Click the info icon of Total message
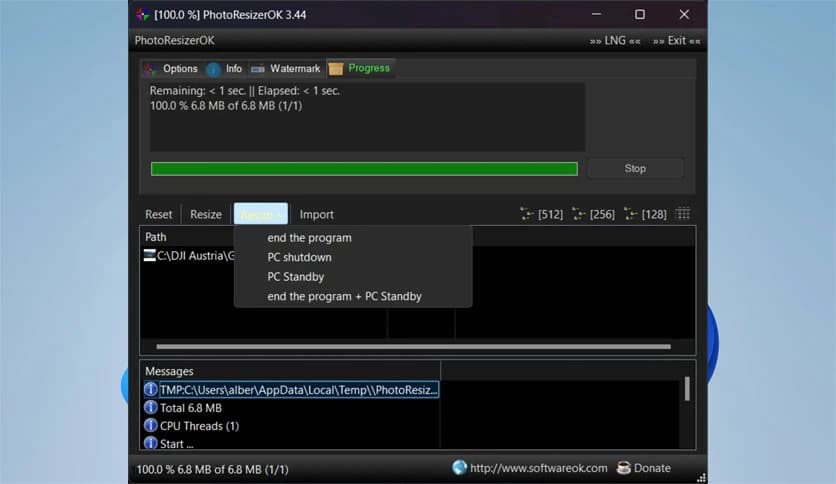This screenshot has width=836, height=484. [151, 408]
